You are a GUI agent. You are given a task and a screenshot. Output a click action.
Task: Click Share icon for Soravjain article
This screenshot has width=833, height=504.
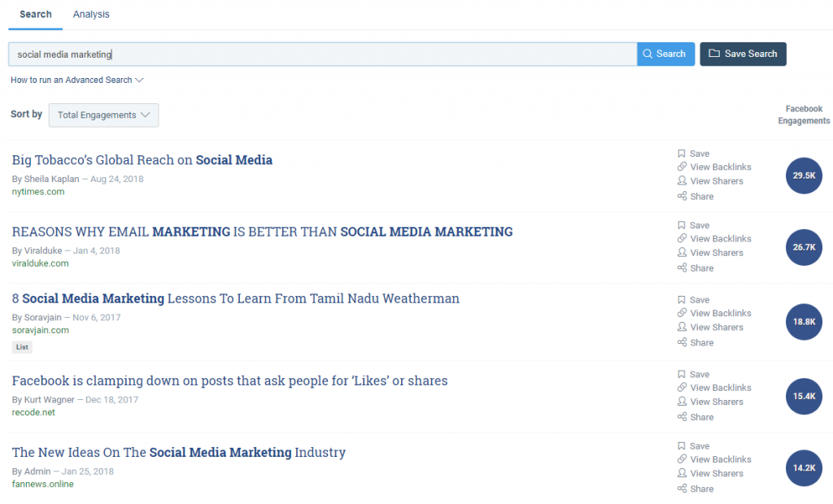pyautogui.click(x=683, y=342)
